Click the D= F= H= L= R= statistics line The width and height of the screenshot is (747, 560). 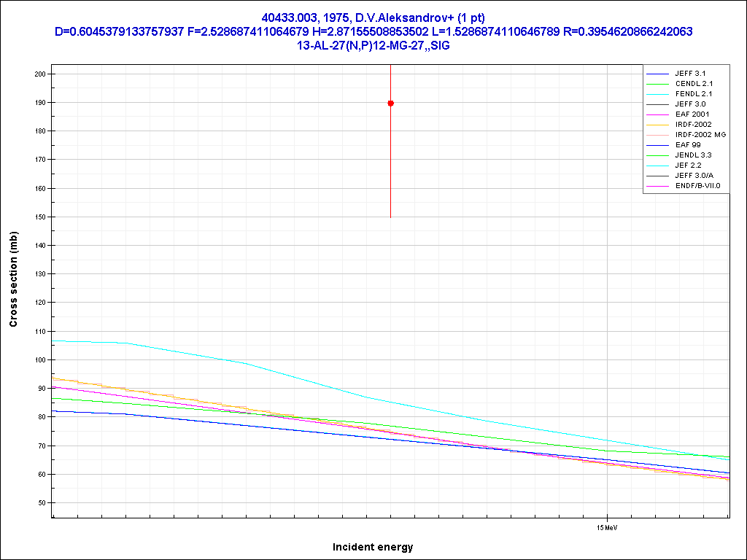[373, 31]
